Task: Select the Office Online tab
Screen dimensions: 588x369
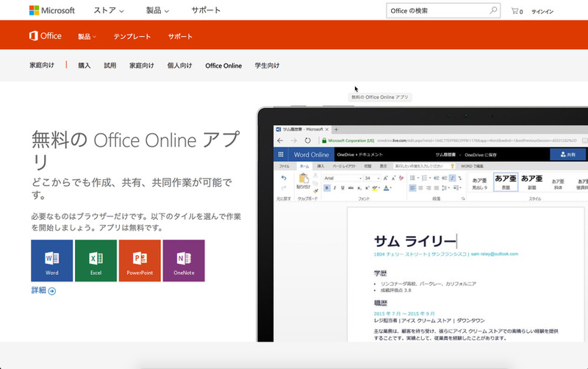Action: pos(223,65)
